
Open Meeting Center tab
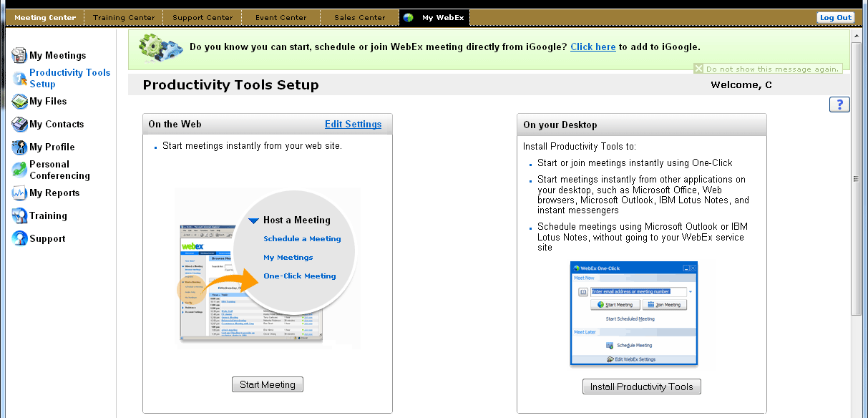click(x=45, y=18)
